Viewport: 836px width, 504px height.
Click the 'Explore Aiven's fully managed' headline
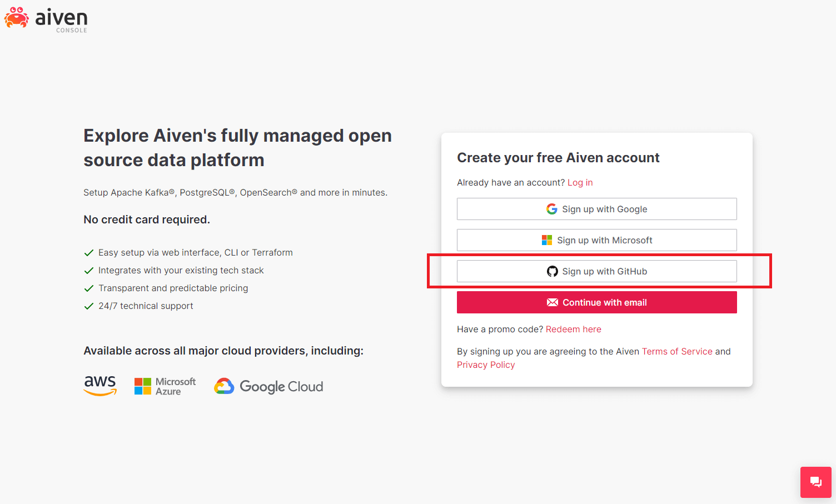tap(237, 148)
